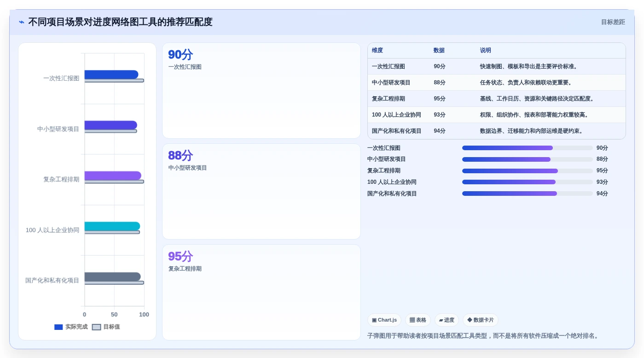Click the cyan 100 人以上企业协同 chart bar

(112, 226)
